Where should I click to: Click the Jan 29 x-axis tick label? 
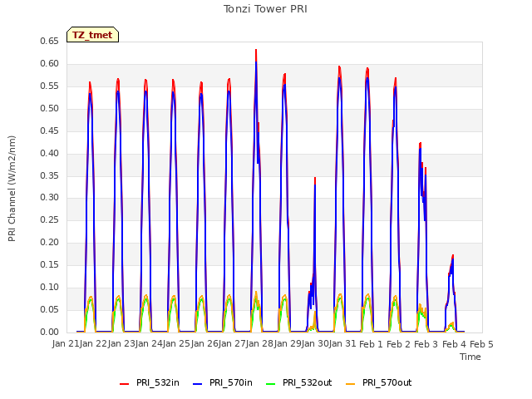point(287,344)
